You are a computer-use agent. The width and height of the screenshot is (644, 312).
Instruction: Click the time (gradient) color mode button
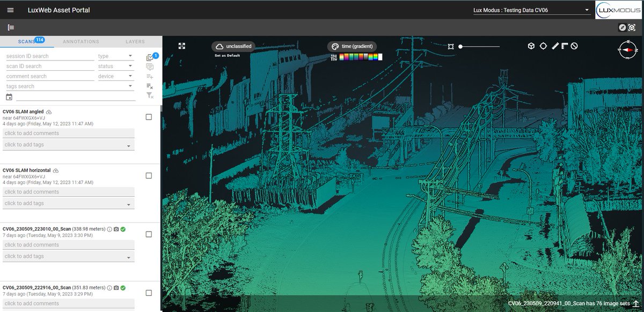tap(352, 47)
